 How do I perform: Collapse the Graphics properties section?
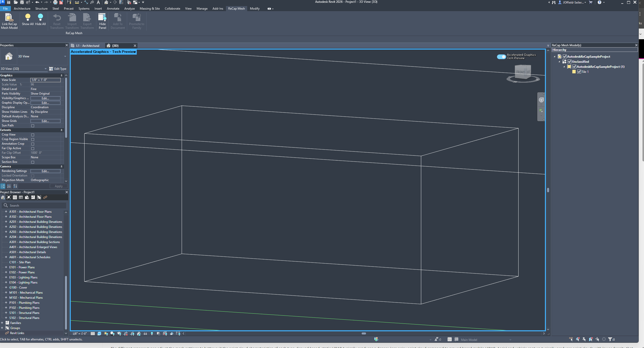pyautogui.click(x=61, y=75)
